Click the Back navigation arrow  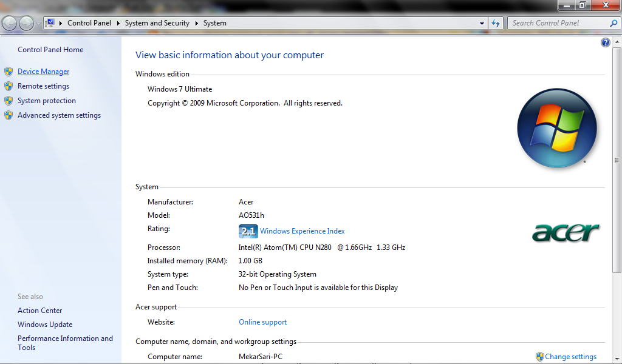coord(10,23)
